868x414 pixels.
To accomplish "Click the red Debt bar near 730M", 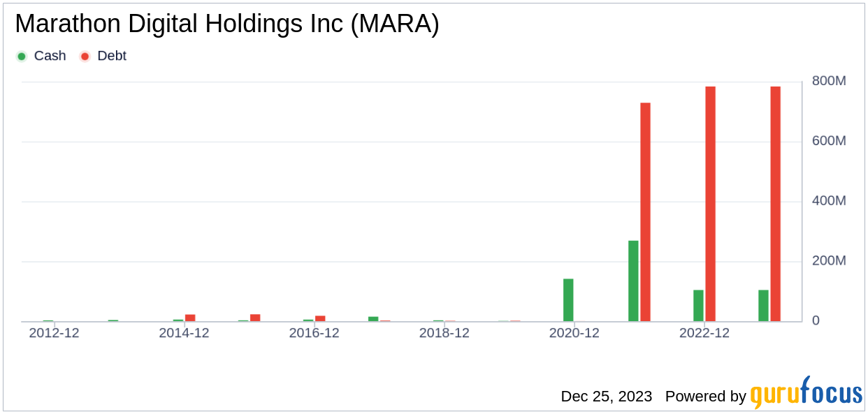I will [645, 212].
